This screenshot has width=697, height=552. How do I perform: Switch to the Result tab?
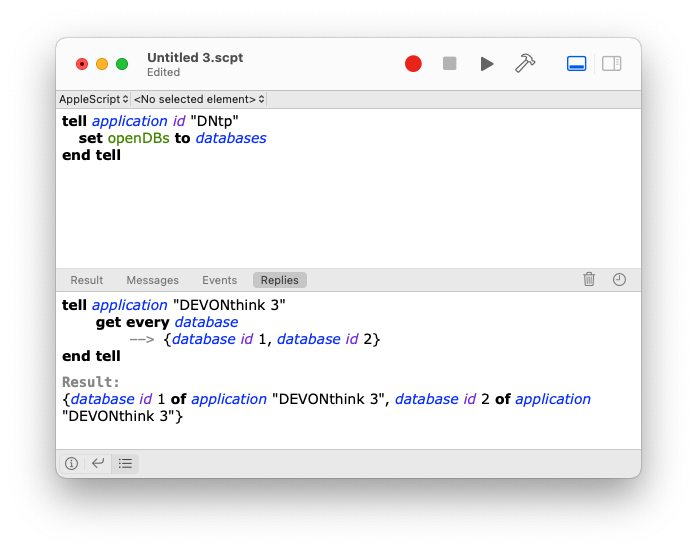click(87, 280)
